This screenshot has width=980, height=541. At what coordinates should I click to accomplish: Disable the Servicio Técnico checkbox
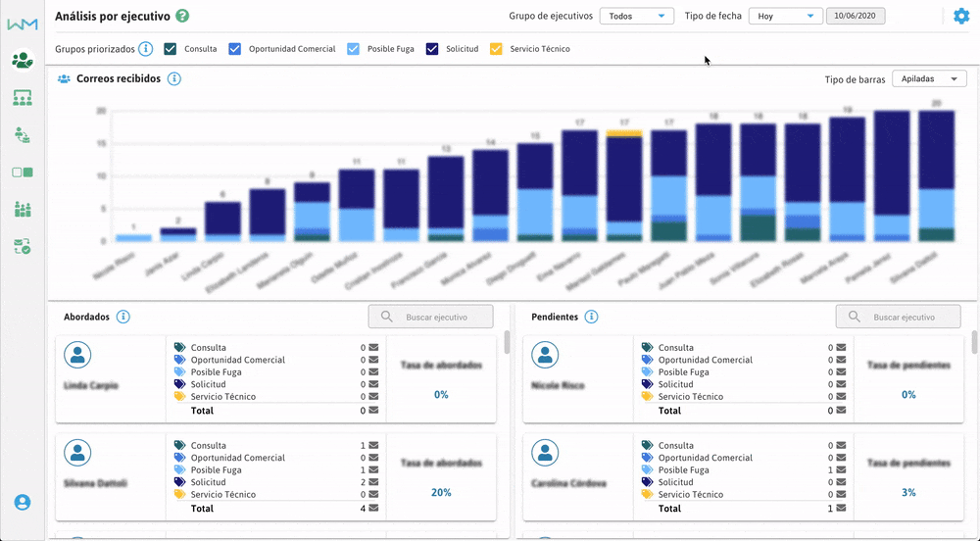(x=496, y=49)
